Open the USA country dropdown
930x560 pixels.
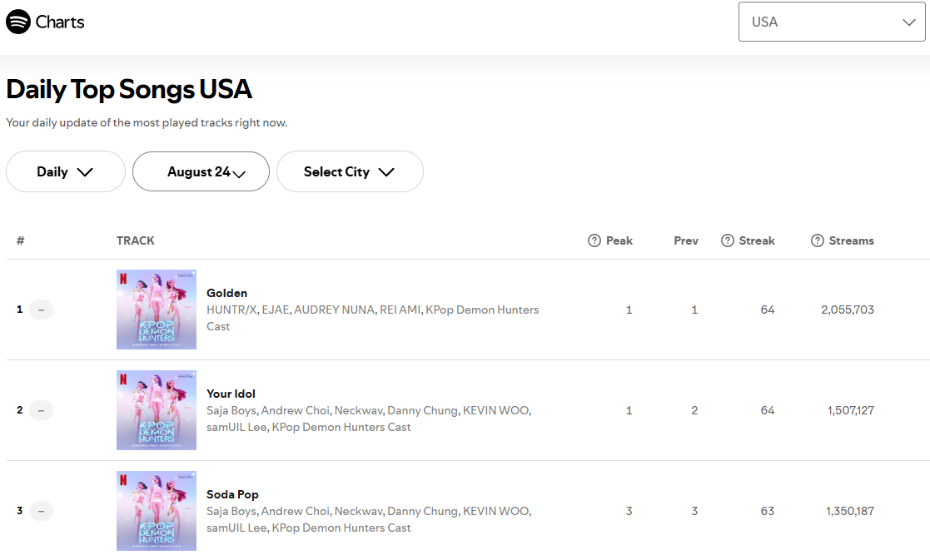(x=832, y=22)
